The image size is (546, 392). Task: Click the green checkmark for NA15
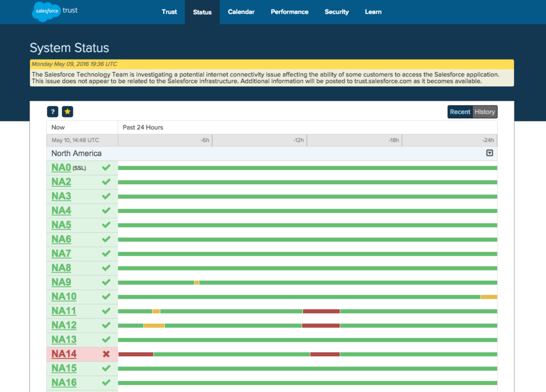[106, 369]
